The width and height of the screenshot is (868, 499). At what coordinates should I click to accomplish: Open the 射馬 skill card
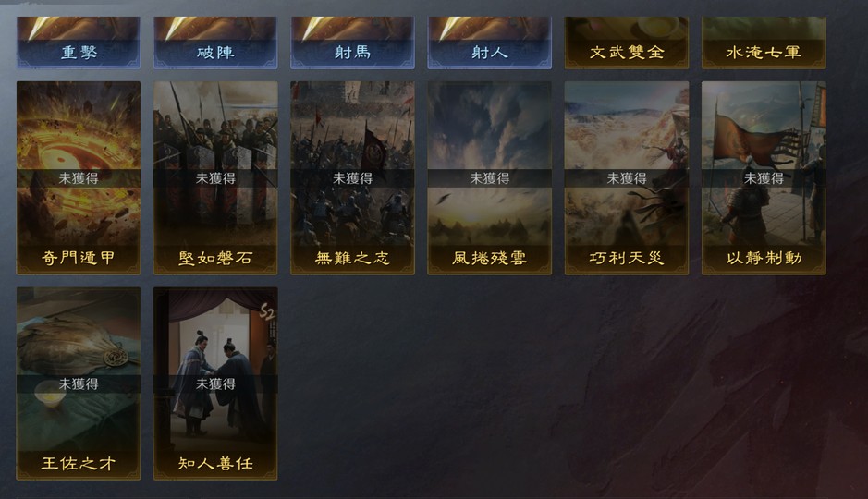point(352,43)
